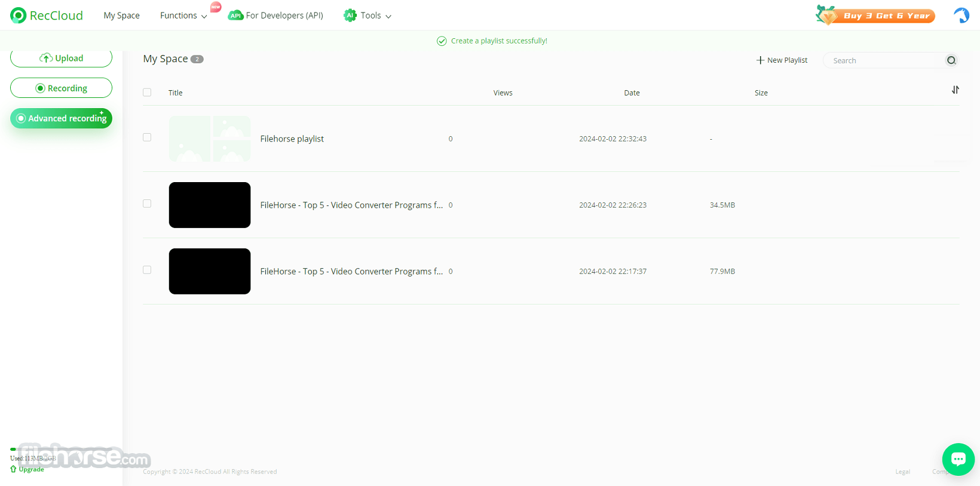Image resolution: width=980 pixels, height=486 pixels.
Task: Click the API cloud icon
Action: coord(235,16)
